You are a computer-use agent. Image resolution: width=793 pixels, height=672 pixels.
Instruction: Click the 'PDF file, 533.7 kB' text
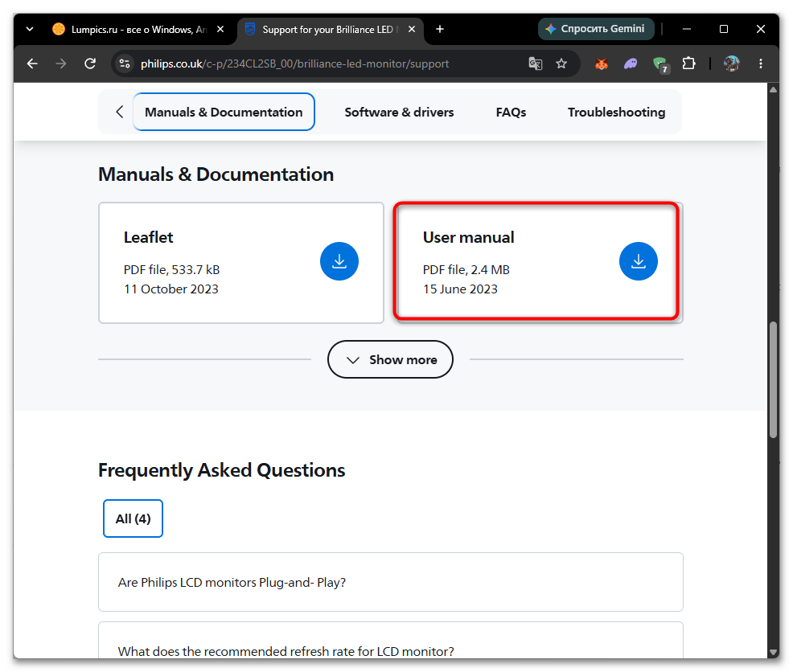click(172, 269)
